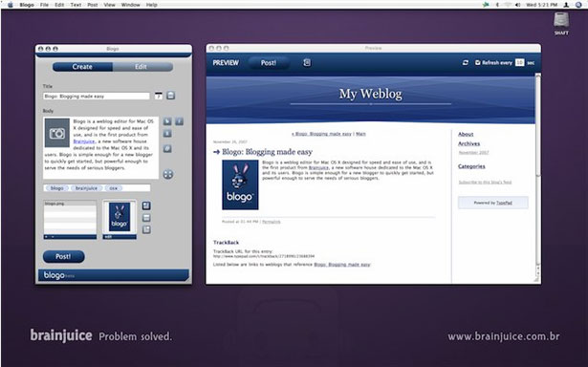Open the Window menu in the menu bar

click(x=130, y=5)
